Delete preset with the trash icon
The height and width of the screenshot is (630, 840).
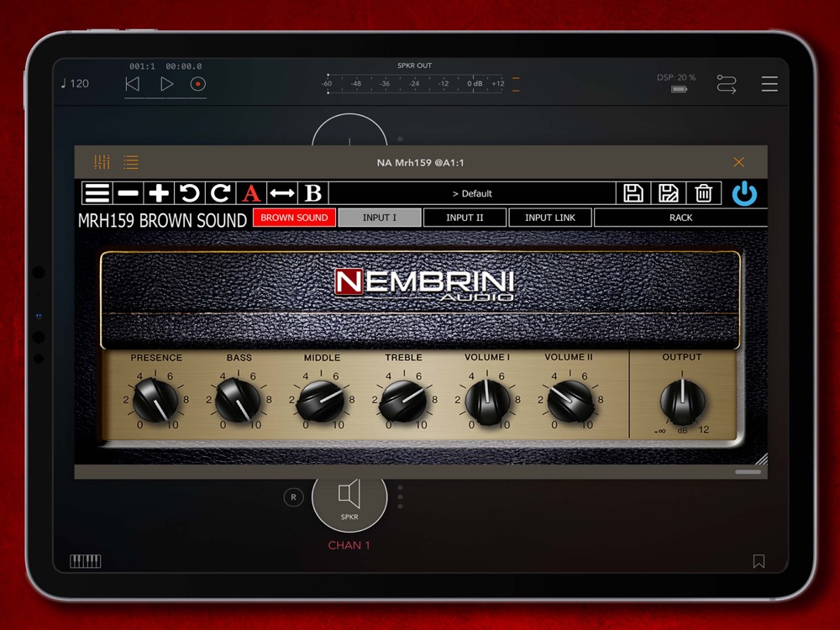(703, 193)
